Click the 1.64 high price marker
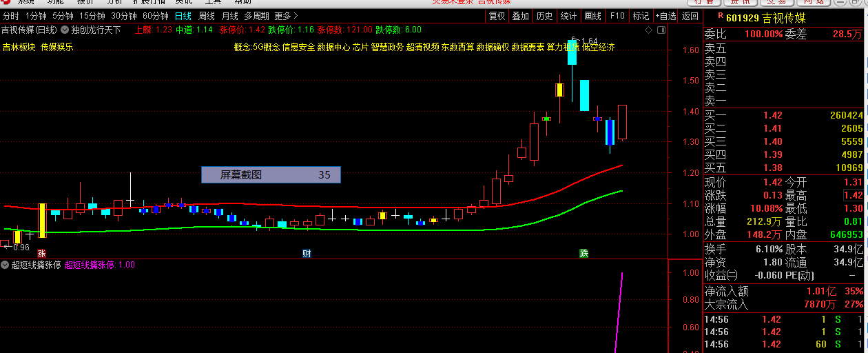The width and height of the screenshot is (868, 353). [x=589, y=41]
